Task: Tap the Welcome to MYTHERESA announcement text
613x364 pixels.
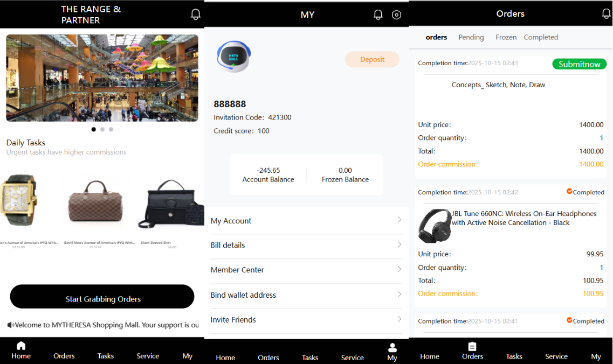Action: click(x=107, y=325)
